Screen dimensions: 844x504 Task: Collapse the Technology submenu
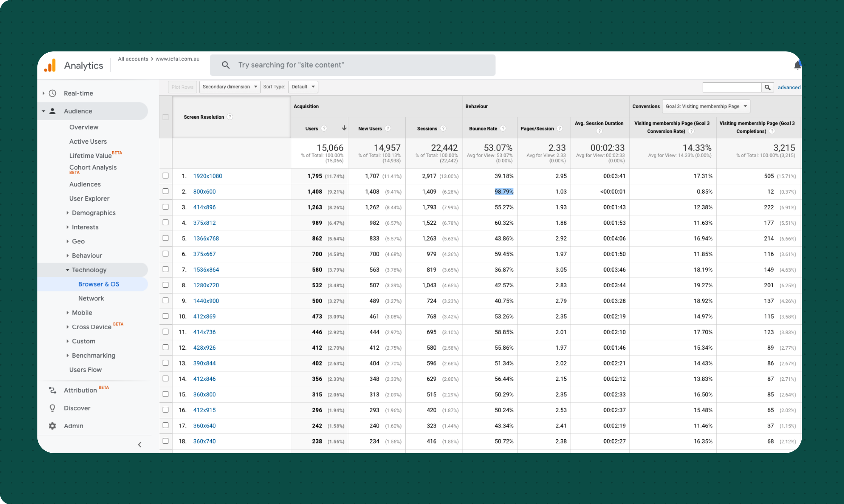[68, 270]
